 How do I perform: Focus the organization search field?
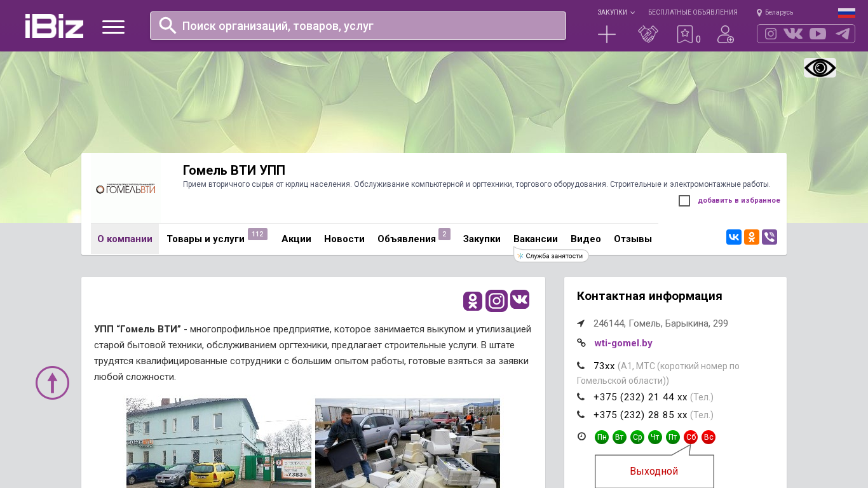tap(358, 25)
